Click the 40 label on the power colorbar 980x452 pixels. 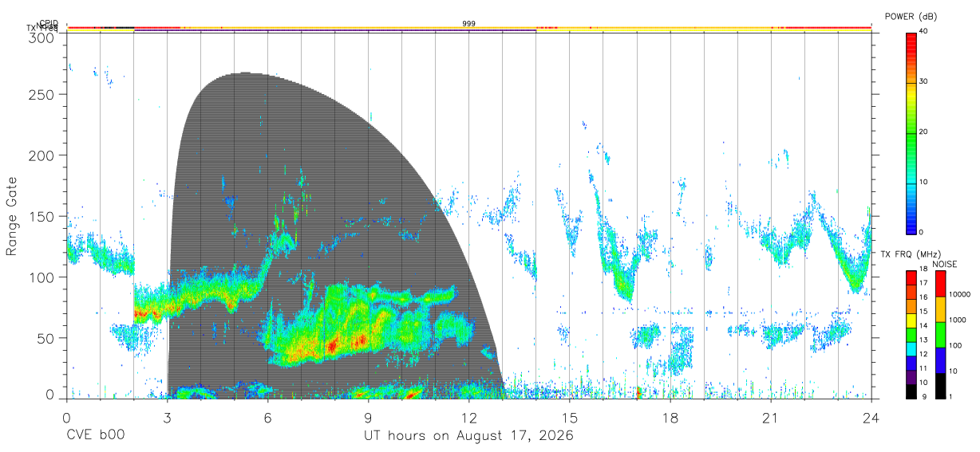924,31
